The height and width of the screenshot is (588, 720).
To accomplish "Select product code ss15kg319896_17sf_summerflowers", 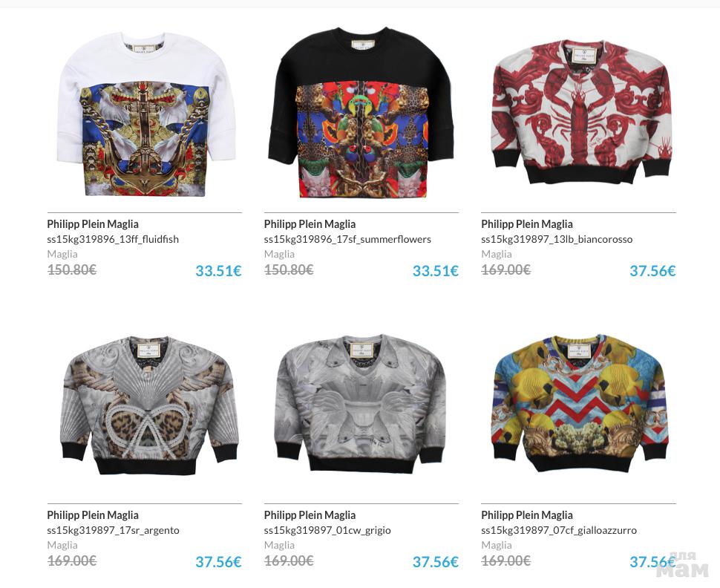I will coord(347,239).
